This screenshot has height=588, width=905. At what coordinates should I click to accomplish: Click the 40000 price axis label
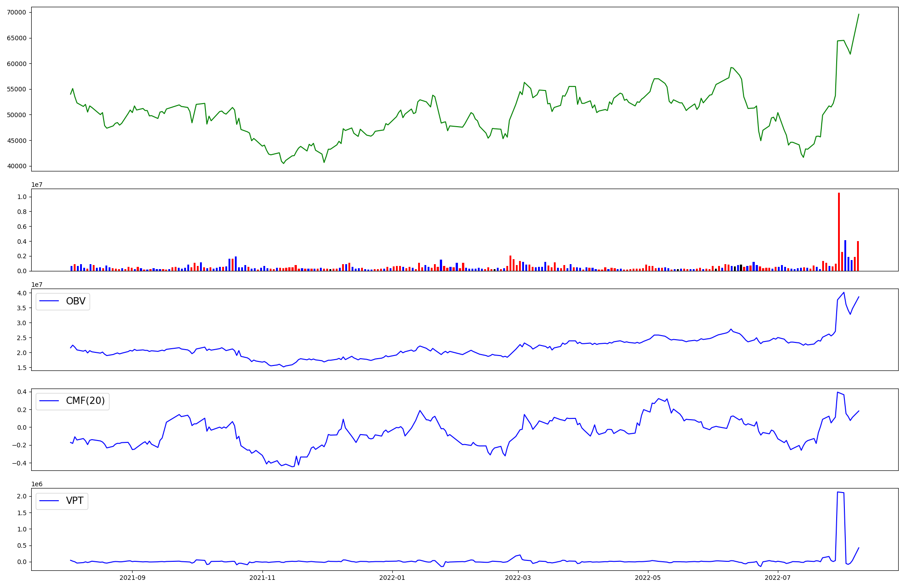pyautogui.click(x=17, y=166)
